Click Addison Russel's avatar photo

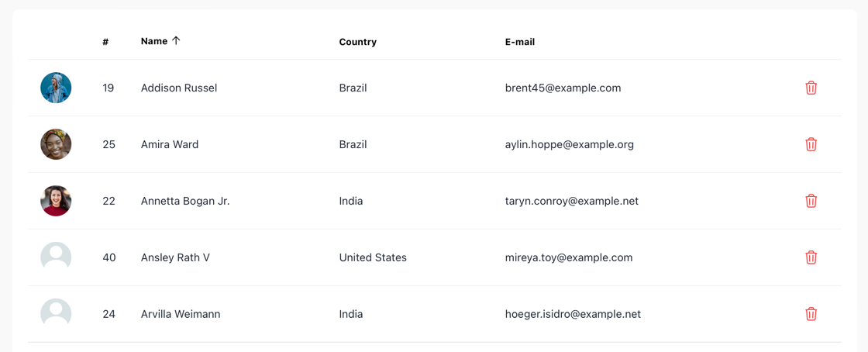click(56, 88)
